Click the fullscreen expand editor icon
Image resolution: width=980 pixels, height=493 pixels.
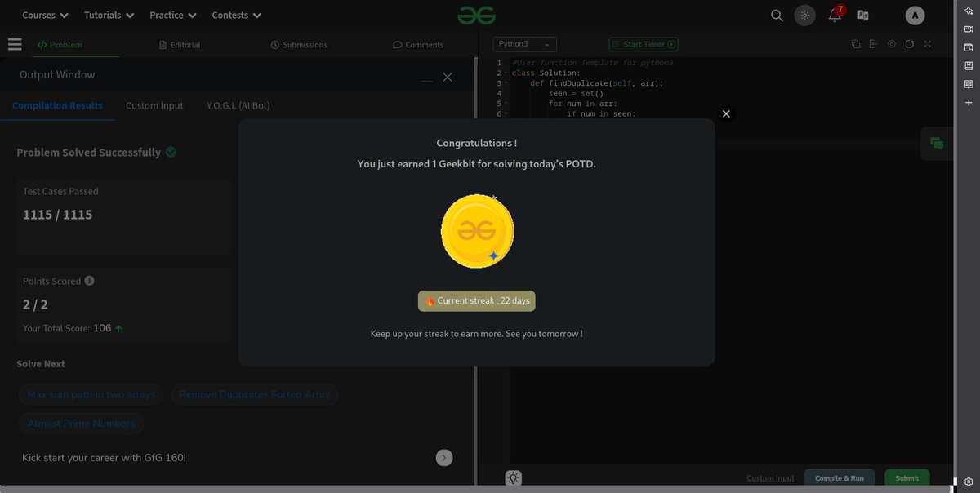927,44
